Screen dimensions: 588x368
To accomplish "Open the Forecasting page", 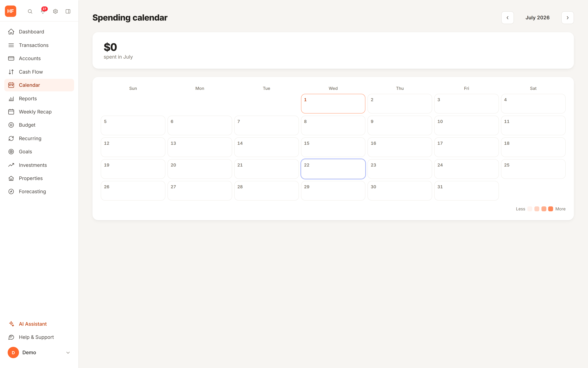I will tap(39, 192).
